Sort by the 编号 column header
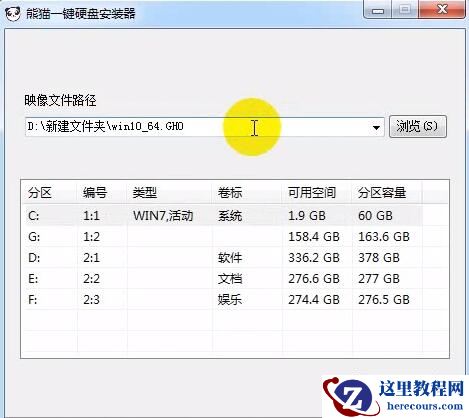469x418 pixels. (x=102, y=193)
